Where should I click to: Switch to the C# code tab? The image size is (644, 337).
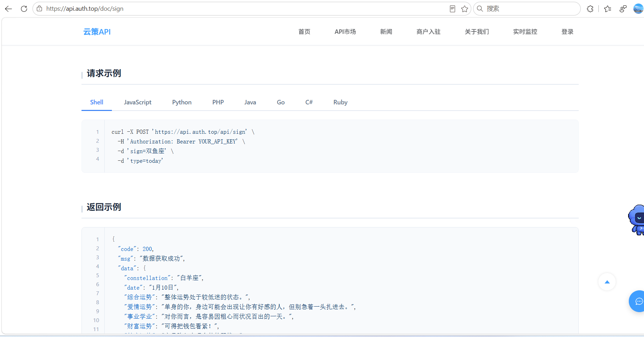point(309,102)
